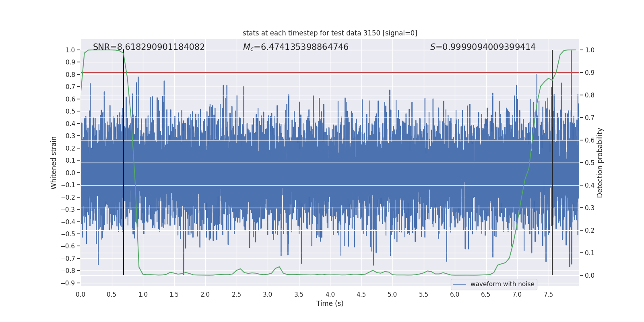Click the −0.3 Whitened strain tick label

pos(68,210)
